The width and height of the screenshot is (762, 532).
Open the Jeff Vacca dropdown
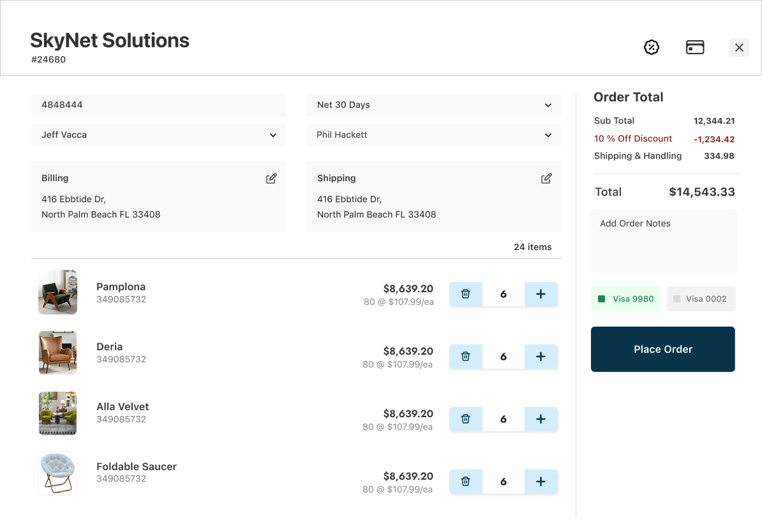point(159,135)
